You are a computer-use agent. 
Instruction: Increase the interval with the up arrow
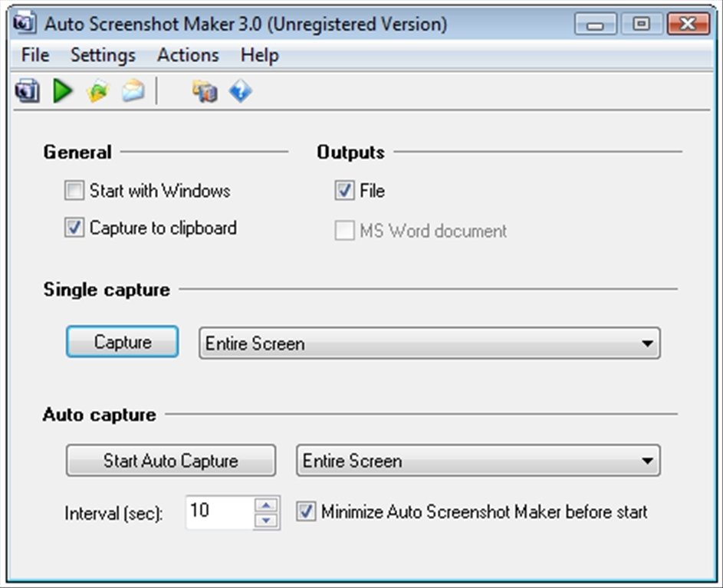click(267, 505)
